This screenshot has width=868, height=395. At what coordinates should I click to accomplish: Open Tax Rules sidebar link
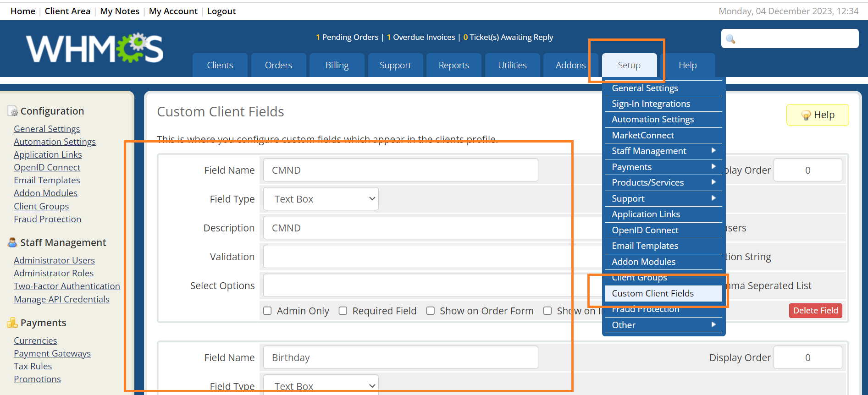33,366
